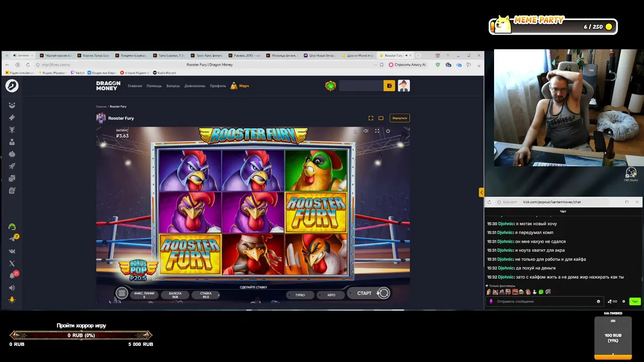644x362 pixels.
Task: Open the user avatar profile menu
Action: click(x=404, y=86)
